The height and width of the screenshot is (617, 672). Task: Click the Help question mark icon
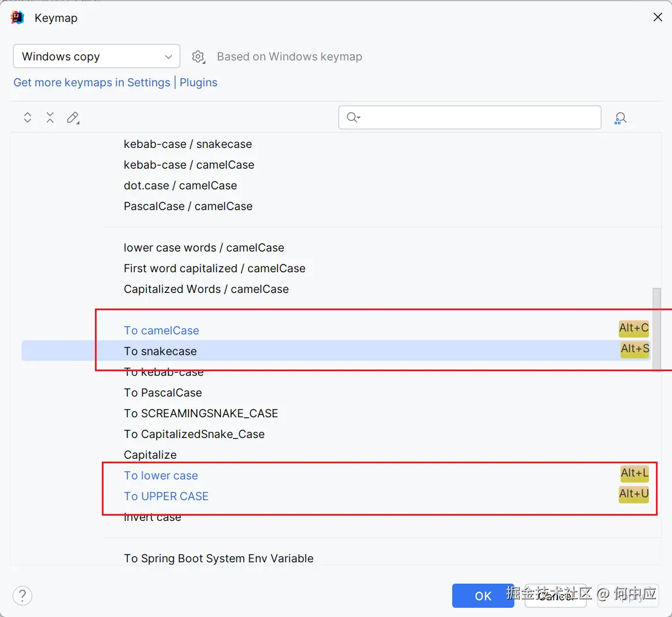(22, 596)
